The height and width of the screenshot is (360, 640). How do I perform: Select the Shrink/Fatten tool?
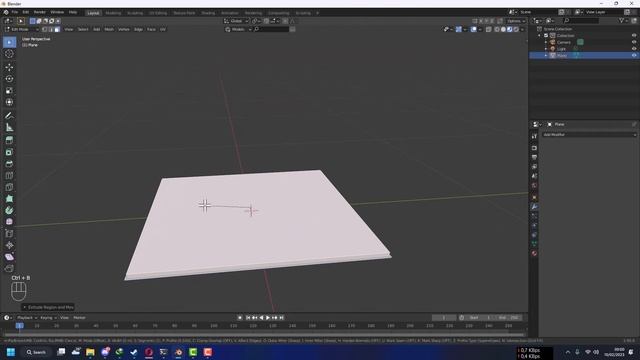9,245
